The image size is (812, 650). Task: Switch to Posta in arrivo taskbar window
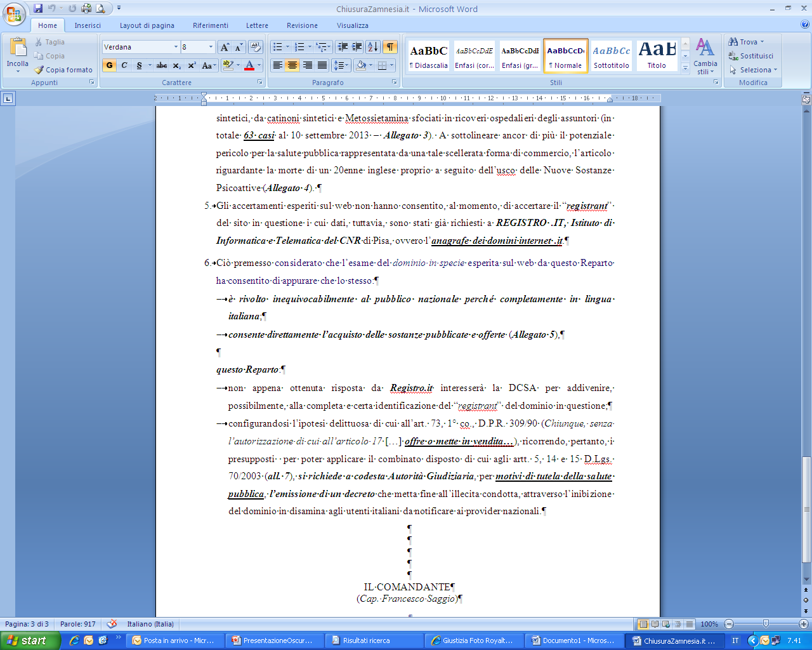coord(173,640)
